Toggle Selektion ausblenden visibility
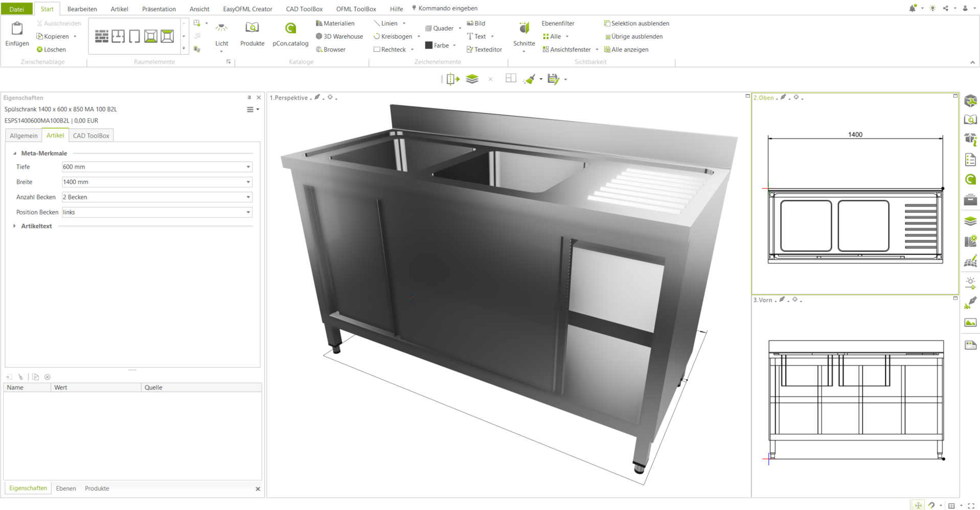Viewport: 980px width, 510px height. pyautogui.click(x=636, y=24)
